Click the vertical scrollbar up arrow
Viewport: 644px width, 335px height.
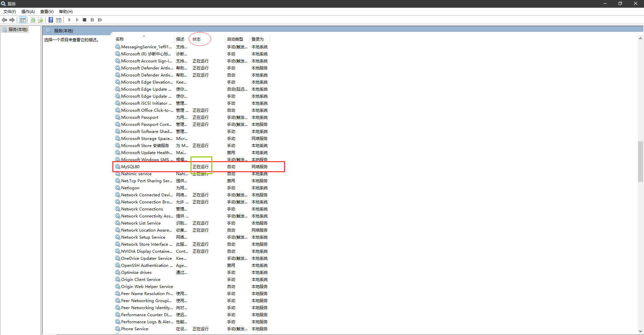tap(640, 38)
